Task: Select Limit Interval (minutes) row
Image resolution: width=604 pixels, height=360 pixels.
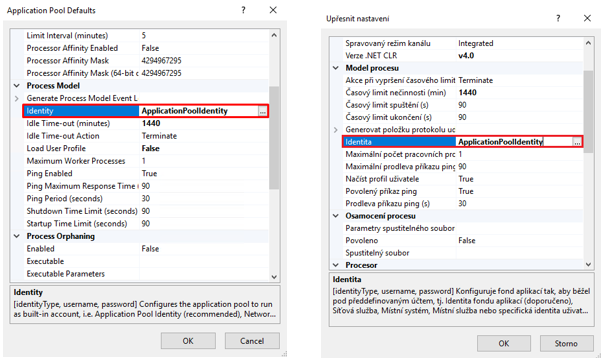Action: pyautogui.click(x=146, y=35)
